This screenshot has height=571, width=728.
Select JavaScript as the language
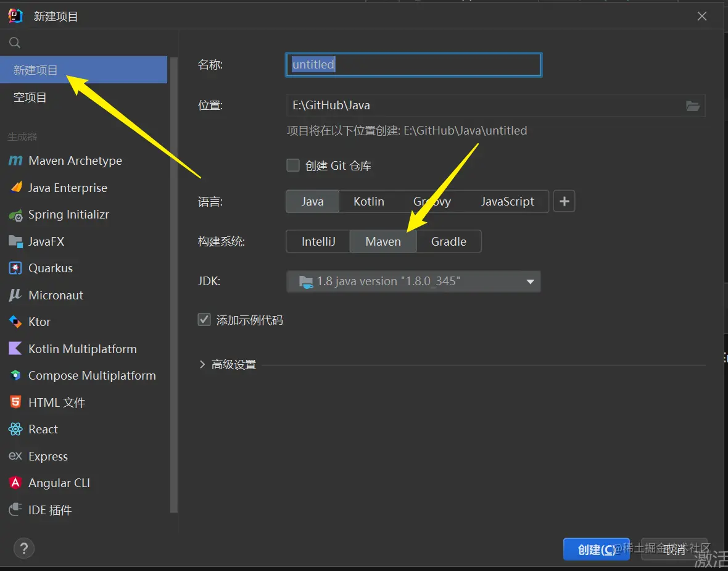[x=508, y=202]
